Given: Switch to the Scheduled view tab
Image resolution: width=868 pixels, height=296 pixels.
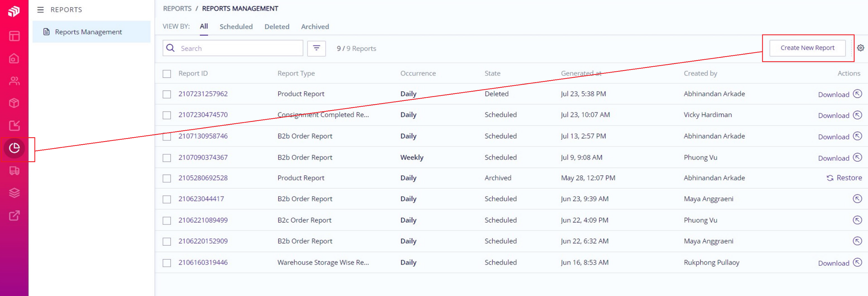Looking at the screenshot, I should [236, 27].
